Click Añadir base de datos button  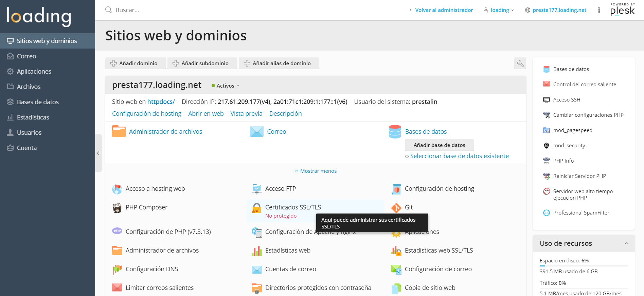[439, 145]
